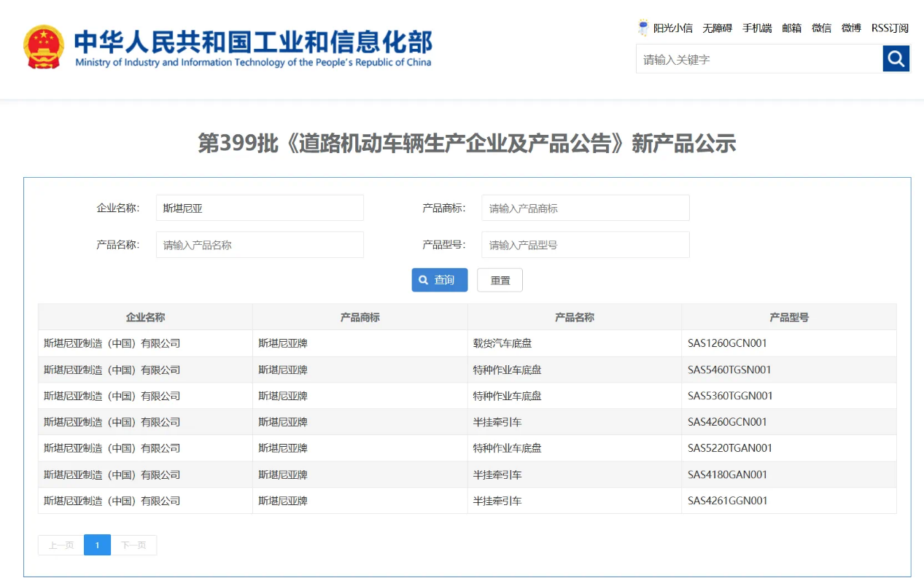Click the 产品型号 input field
The image size is (924, 586).
tap(585, 245)
